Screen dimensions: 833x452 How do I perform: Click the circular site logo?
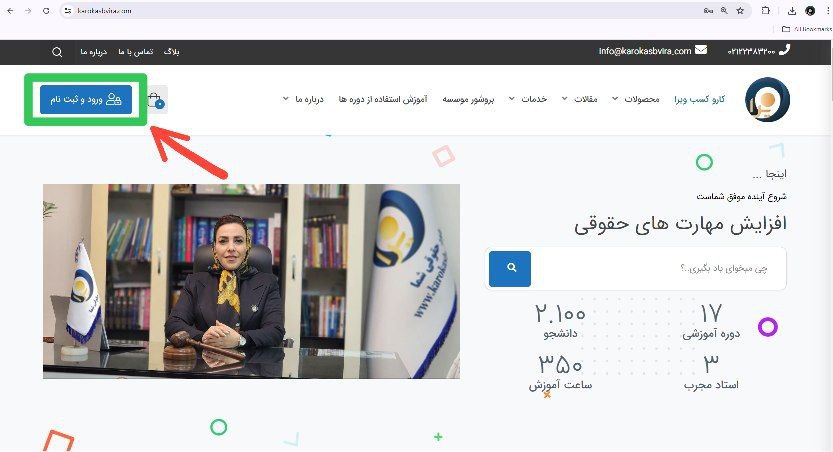(767, 100)
